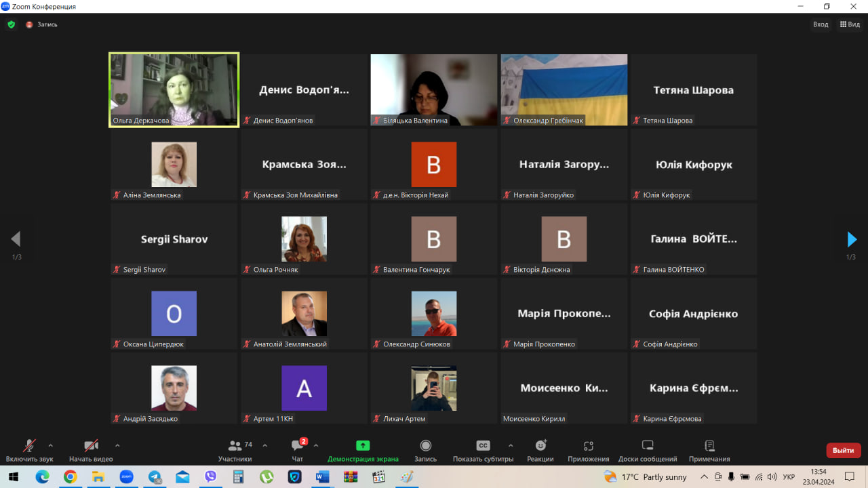Click the red Выйти leave button
The width and height of the screenshot is (868, 488).
(843, 450)
